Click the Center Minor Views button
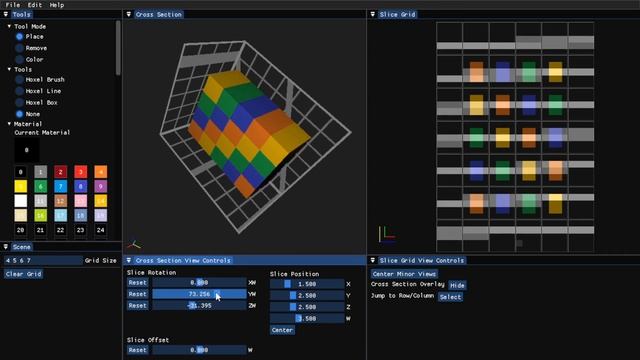This screenshot has height=360, width=640. (404, 274)
